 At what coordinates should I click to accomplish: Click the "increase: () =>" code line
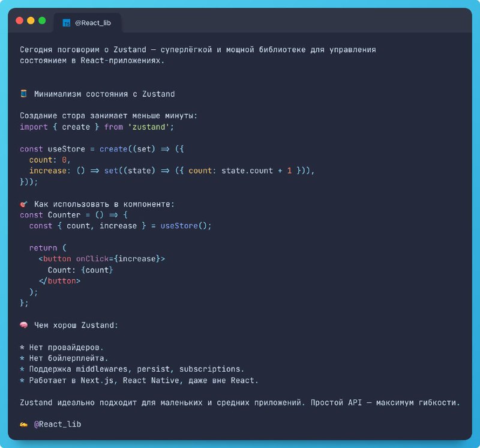tap(172, 171)
